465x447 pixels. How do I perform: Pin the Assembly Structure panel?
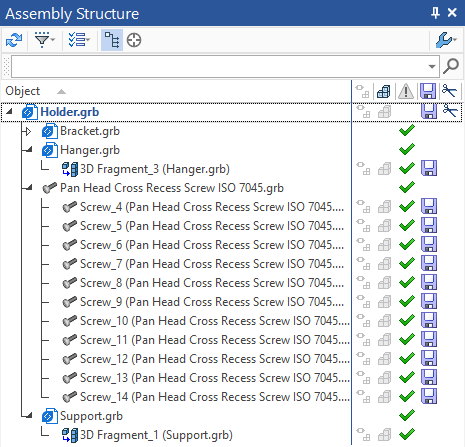tap(435, 13)
